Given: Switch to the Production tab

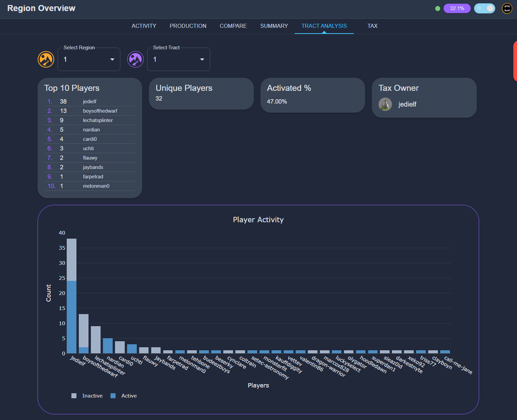Looking at the screenshot, I should (188, 26).
